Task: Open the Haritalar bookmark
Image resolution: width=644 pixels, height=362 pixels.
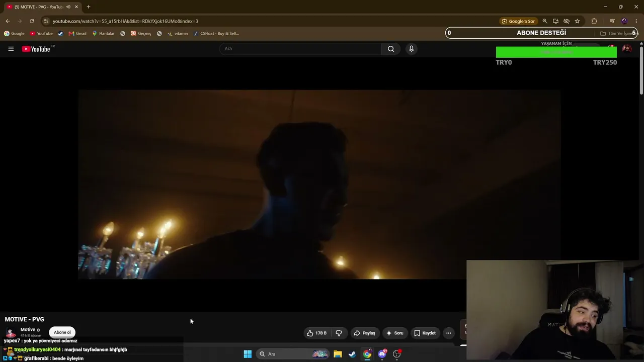Action: (x=103, y=34)
